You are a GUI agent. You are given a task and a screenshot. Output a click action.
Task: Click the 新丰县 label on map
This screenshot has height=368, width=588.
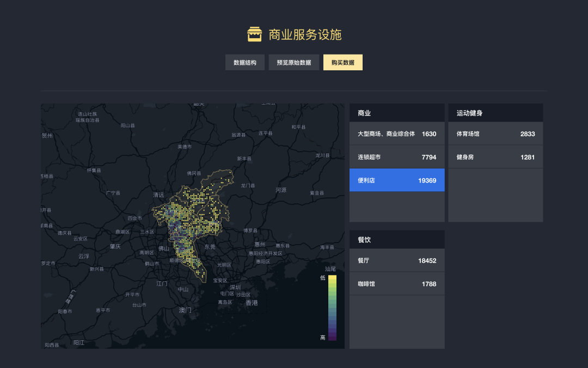[x=244, y=159]
